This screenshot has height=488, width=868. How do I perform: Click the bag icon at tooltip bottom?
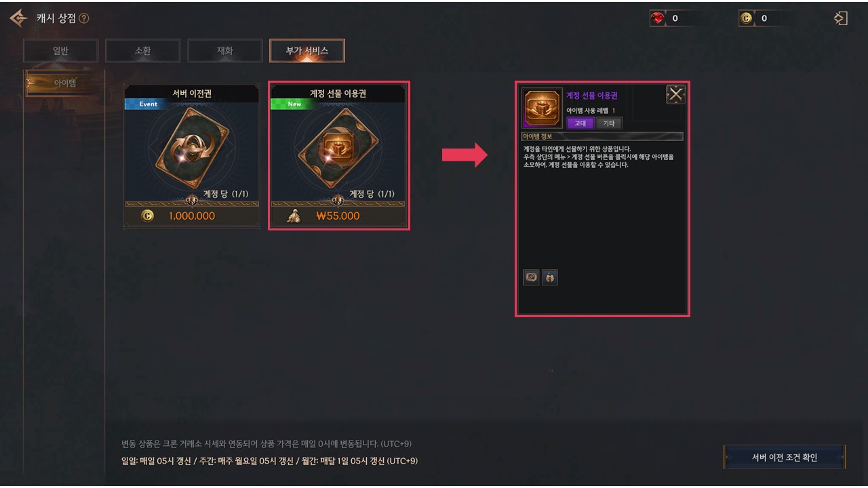(550, 277)
